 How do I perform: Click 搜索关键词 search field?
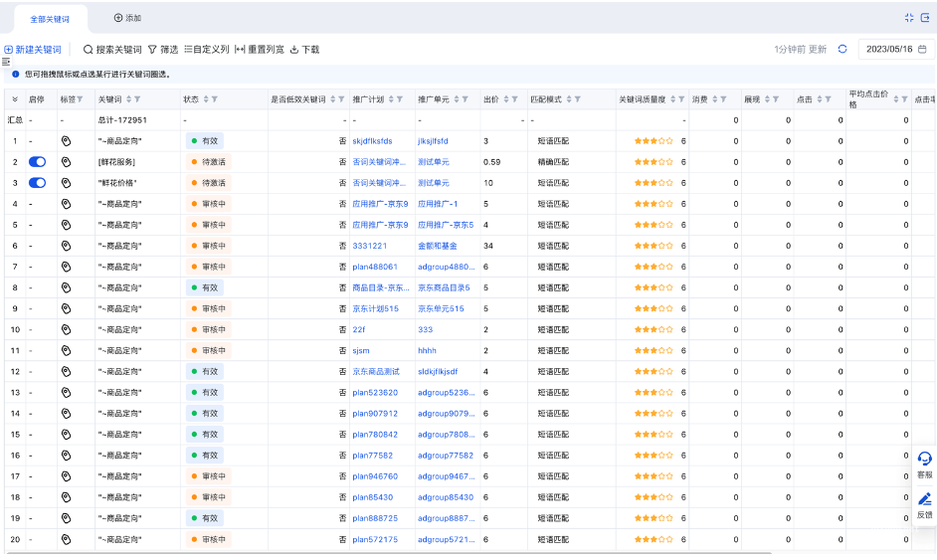[111, 49]
